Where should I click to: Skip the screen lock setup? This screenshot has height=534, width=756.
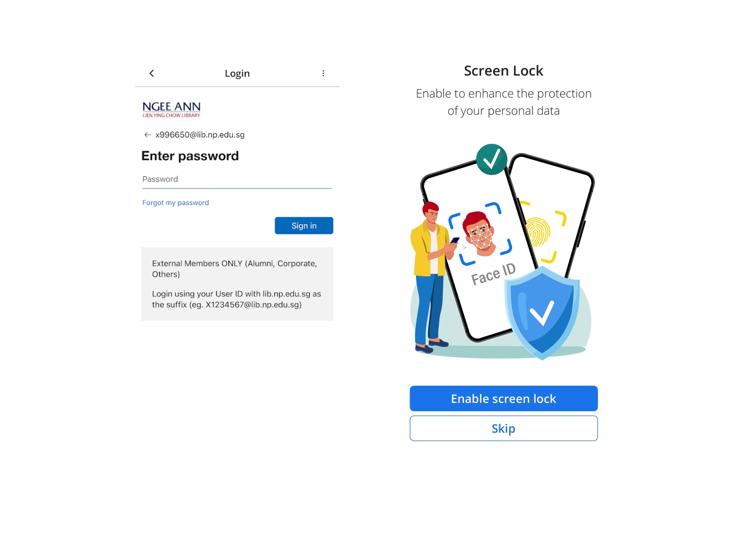503,428
